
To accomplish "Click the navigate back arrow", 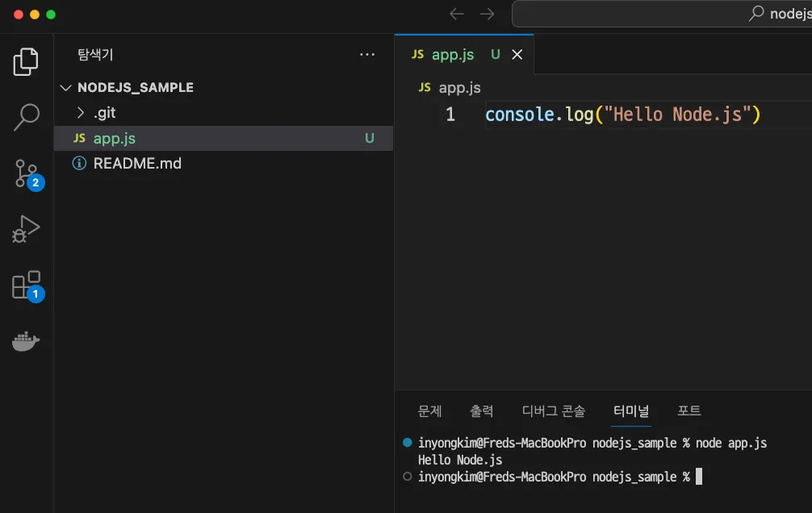I will point(457,14).
